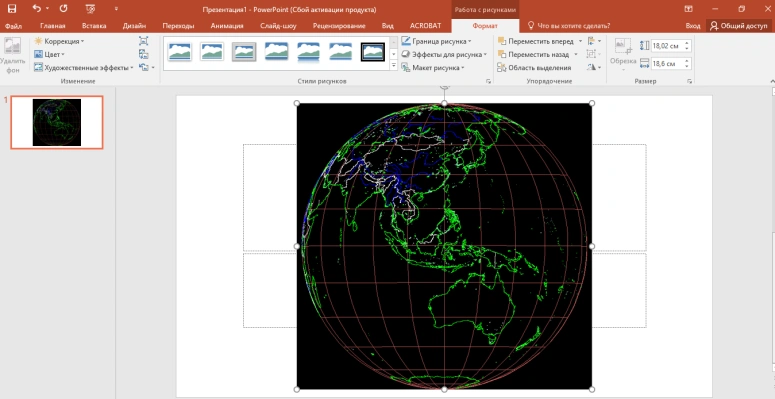Select the Формат tab
The image size is (775, 399).
pos(485,26)
